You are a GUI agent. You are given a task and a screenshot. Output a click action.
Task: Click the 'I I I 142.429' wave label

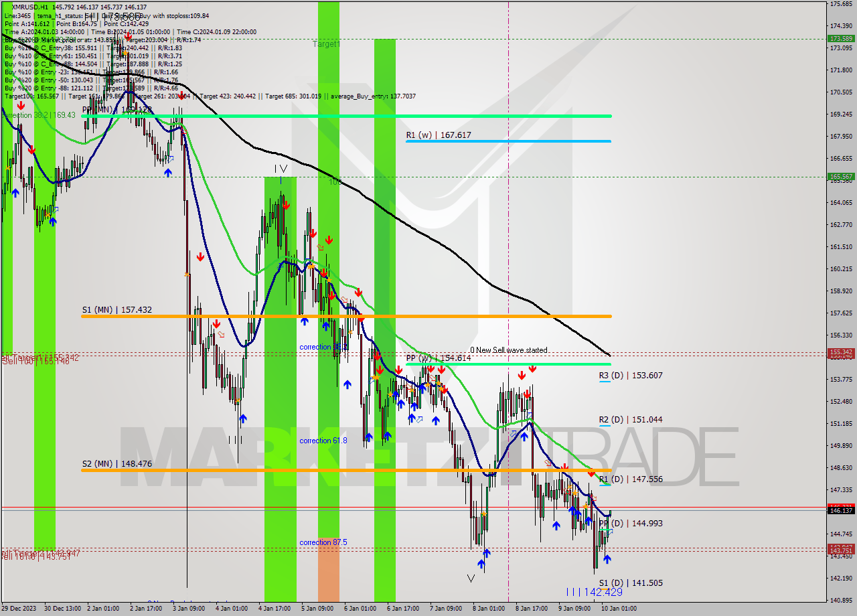coord(594,593)
